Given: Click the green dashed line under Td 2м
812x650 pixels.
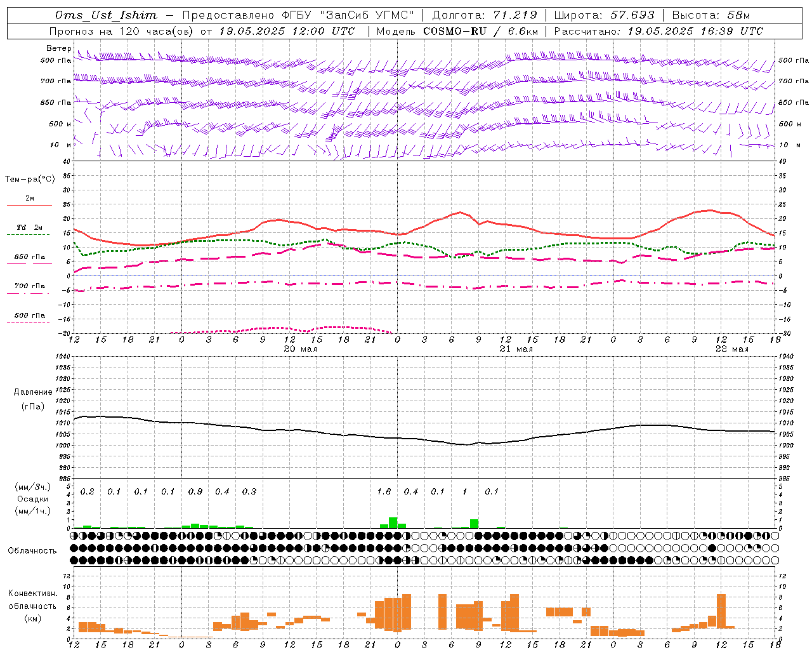Looking at the screenshot, I should [28, 234].
